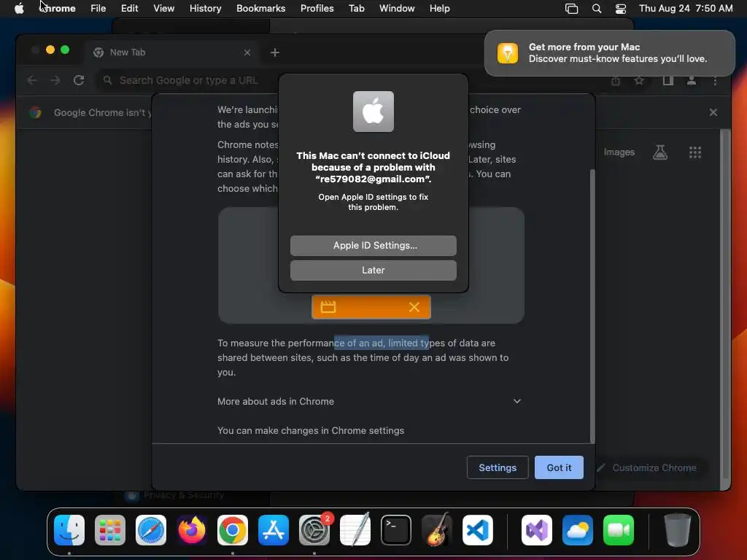Click the orange ad illustration close X
Viewport: 747px width, 560px height.
coord(414,307)
